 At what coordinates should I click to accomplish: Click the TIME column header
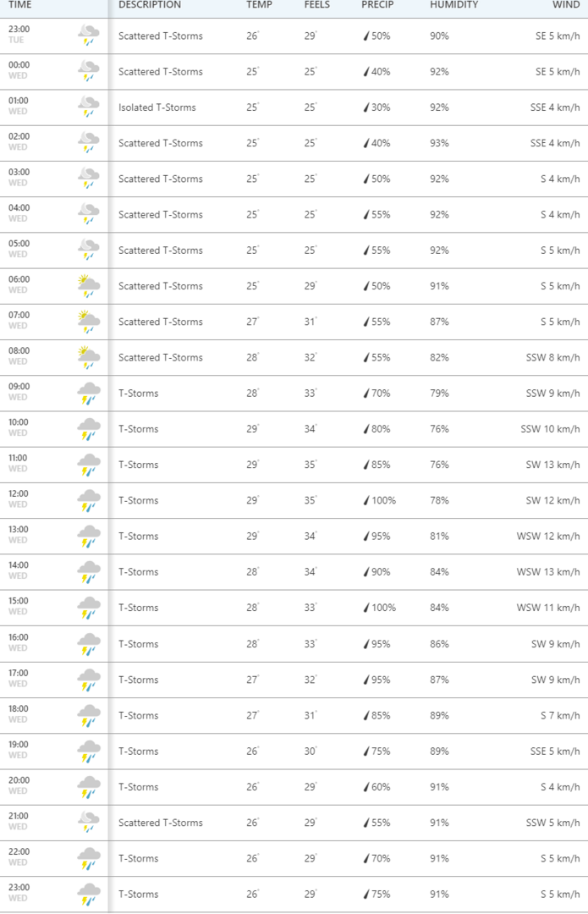pos(19,5)
